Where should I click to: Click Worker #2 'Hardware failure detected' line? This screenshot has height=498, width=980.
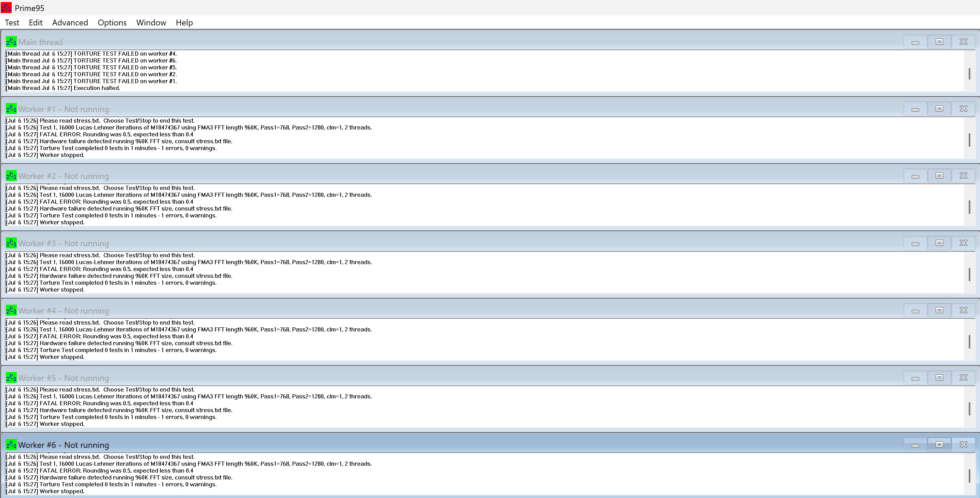tap(119, 208)
